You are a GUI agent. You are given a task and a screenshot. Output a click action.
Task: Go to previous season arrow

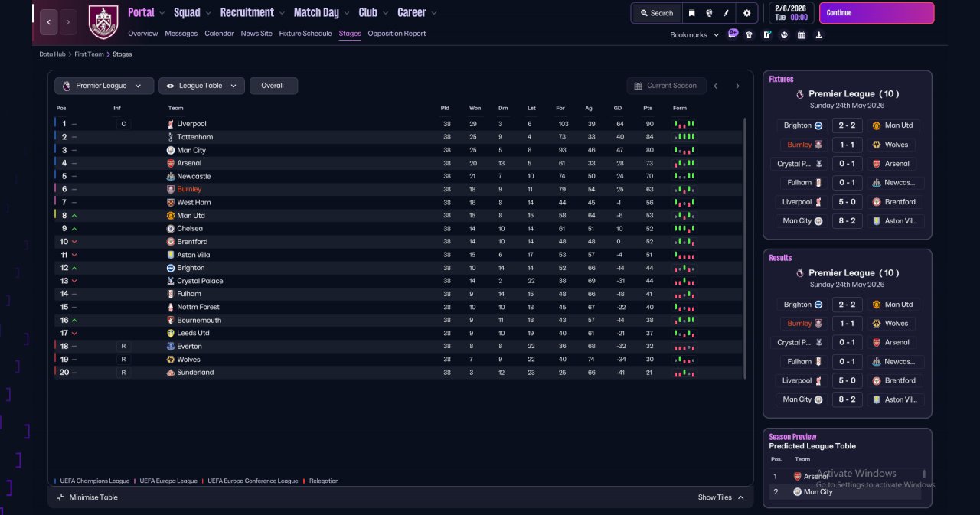tap(716, 86)
